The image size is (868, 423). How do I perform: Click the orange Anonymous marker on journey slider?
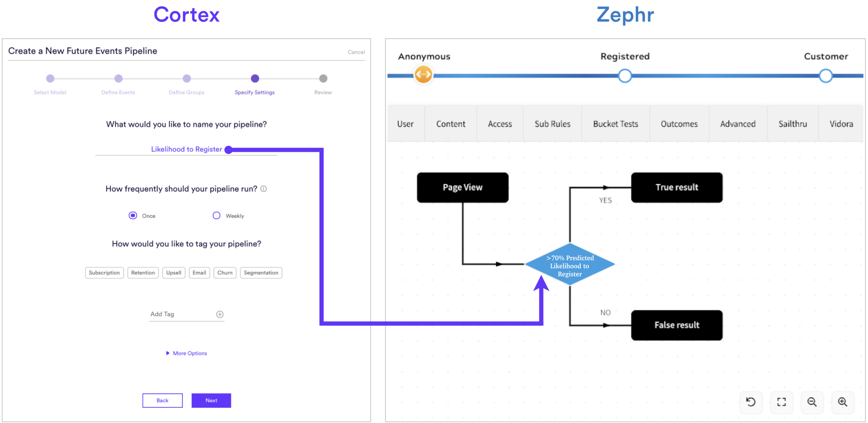tap(423, 75)
